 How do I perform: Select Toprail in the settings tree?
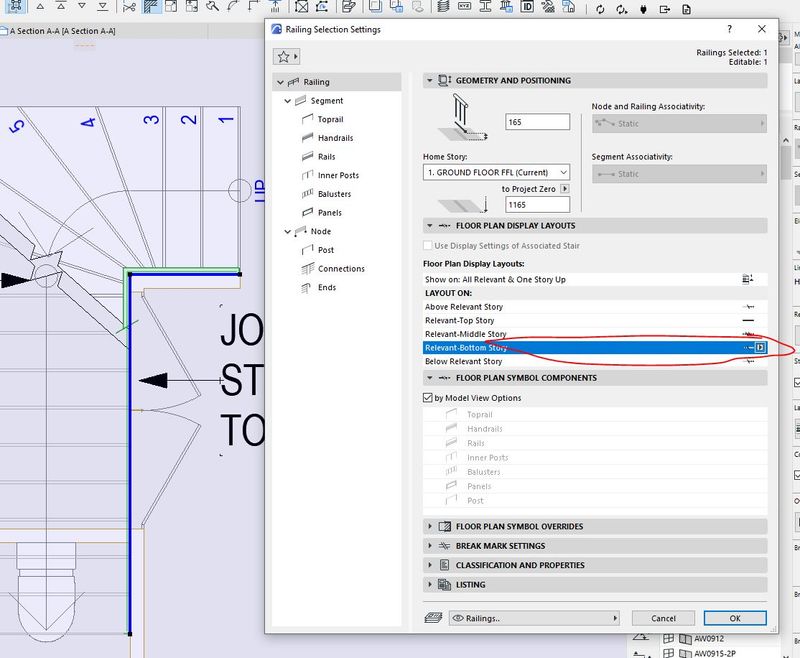point(329,119)
